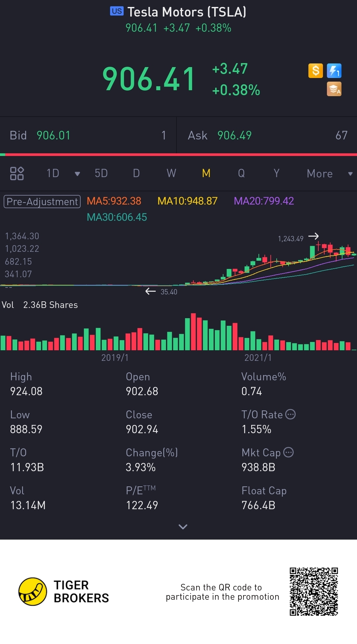Tap the blue US market badge
The image size is (357, 644).
point(117,11)
